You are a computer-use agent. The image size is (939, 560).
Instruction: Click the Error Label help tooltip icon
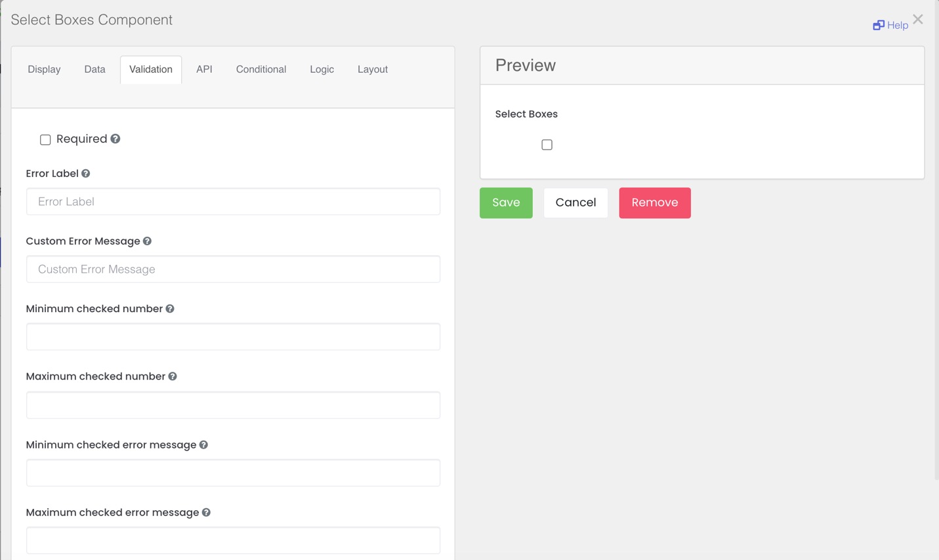click(86, 174)
